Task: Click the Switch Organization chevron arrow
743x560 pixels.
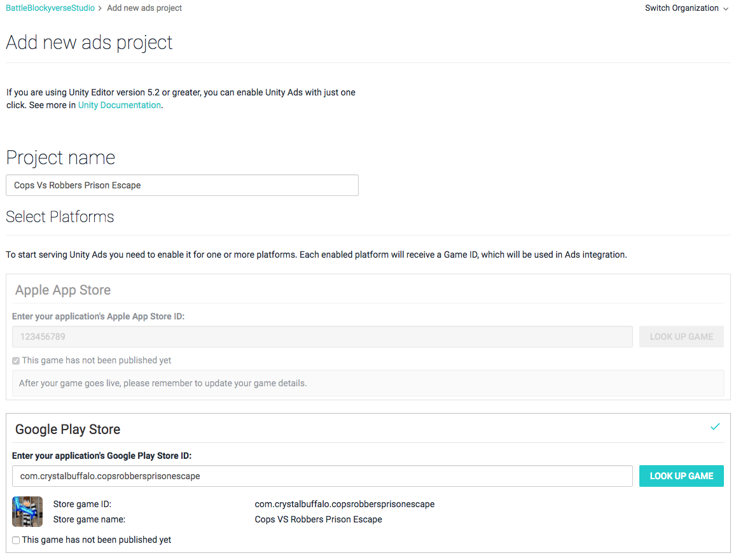Action: [x=725, y=8]
